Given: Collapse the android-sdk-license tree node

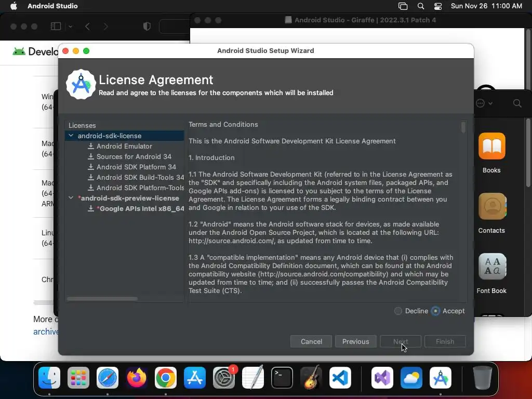Looking at the screenshot, I should [71, 136].
